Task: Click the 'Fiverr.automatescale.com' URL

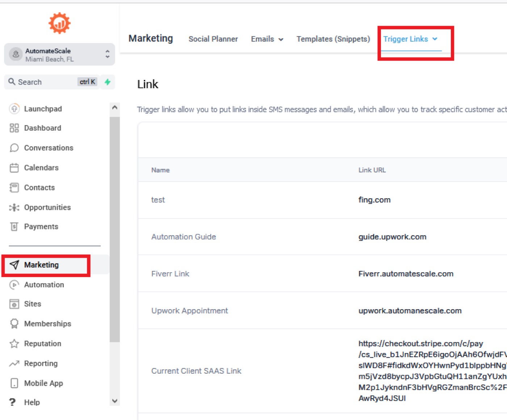Action: [x=406, y=273]
